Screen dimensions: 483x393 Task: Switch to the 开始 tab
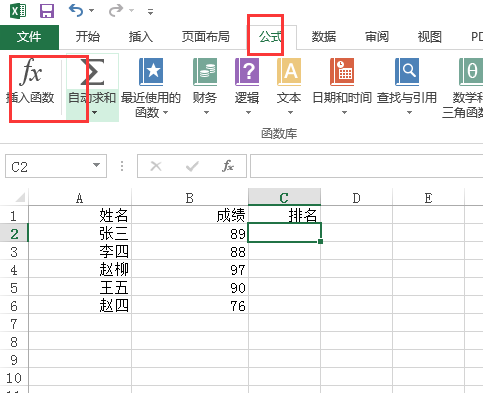[x=87, y=37]
